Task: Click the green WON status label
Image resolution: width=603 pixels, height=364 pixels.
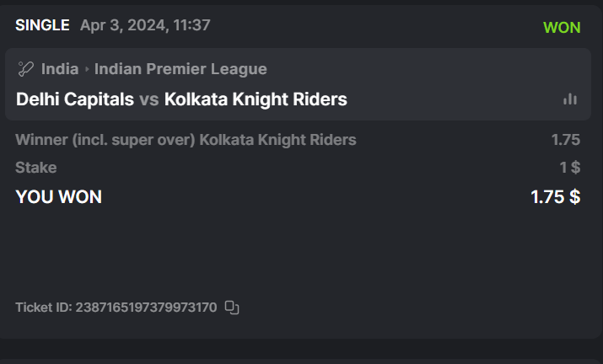Action: pyautogui.click(x=562, y=27)
